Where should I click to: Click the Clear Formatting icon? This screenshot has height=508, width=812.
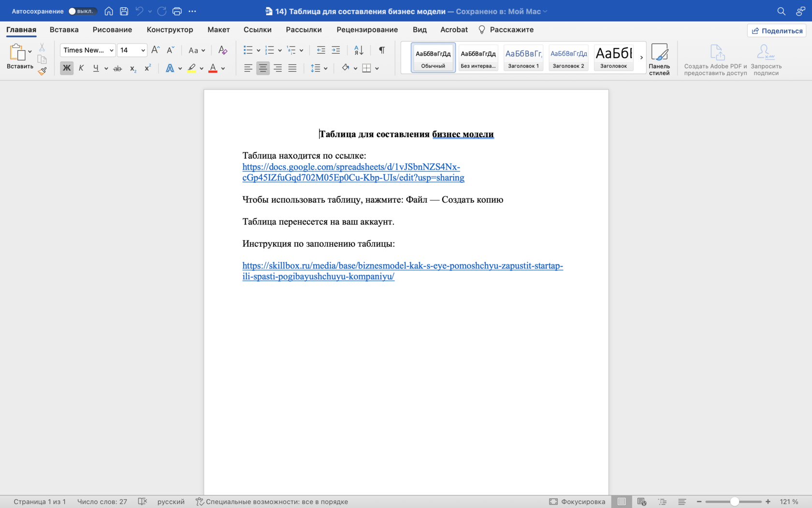222,50
